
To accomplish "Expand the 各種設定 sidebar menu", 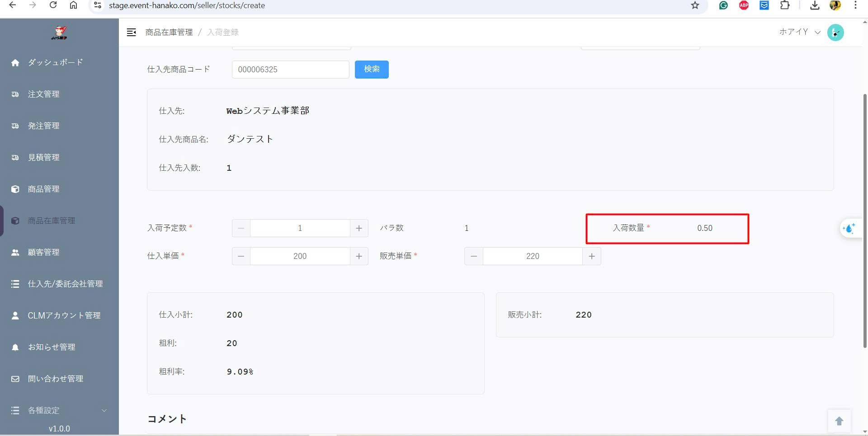I will (x=59, y=410).
